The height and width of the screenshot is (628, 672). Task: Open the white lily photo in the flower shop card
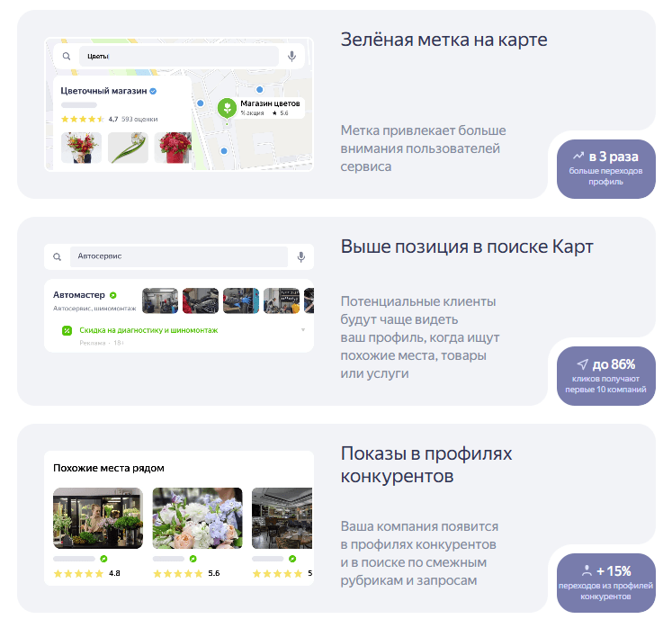[128, 148]
